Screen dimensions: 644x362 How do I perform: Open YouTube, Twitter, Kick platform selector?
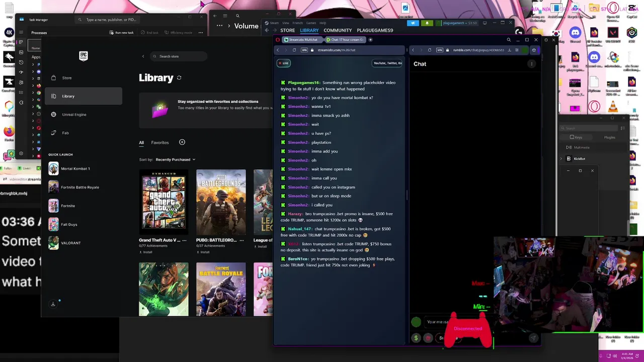(x=387, y=63)
